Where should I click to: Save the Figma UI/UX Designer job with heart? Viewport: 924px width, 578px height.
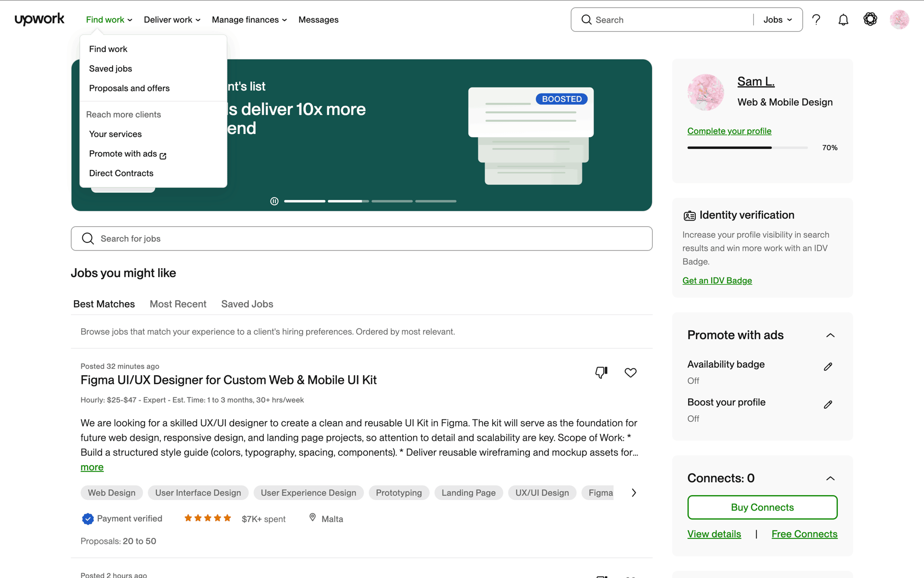click(x=630, y=372)
